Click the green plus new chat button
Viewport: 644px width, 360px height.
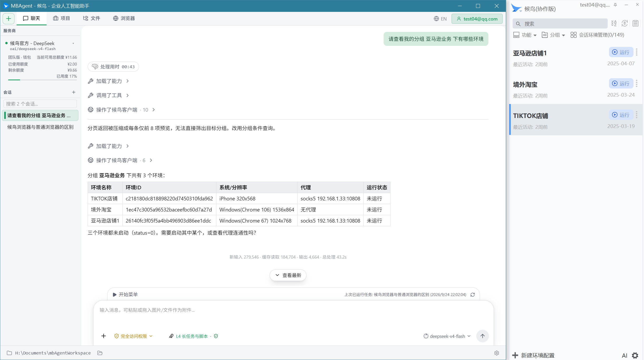[x=8, y=18]
